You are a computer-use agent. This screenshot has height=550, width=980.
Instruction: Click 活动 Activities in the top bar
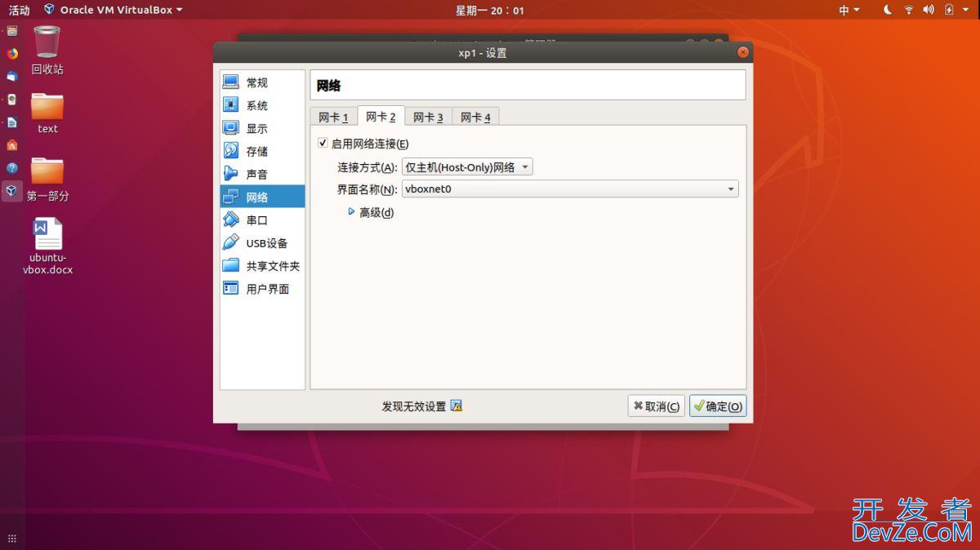click(19, 10)
